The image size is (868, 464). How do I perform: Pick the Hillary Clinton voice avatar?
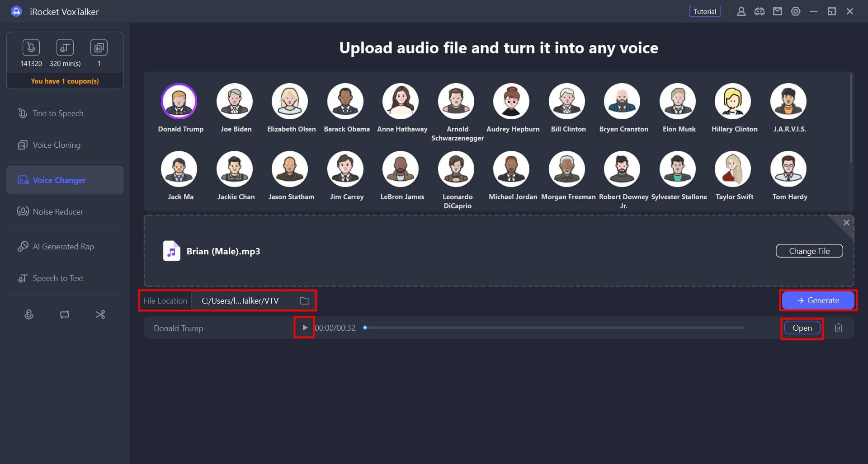733,101
